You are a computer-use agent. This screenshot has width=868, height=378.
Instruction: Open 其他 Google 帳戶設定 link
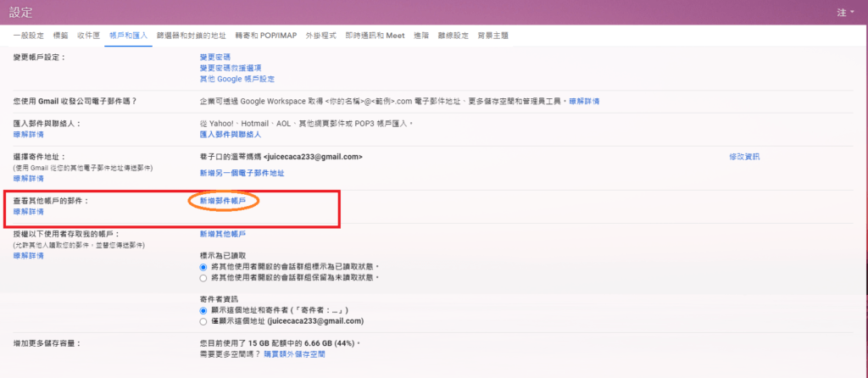pos(237,79)
